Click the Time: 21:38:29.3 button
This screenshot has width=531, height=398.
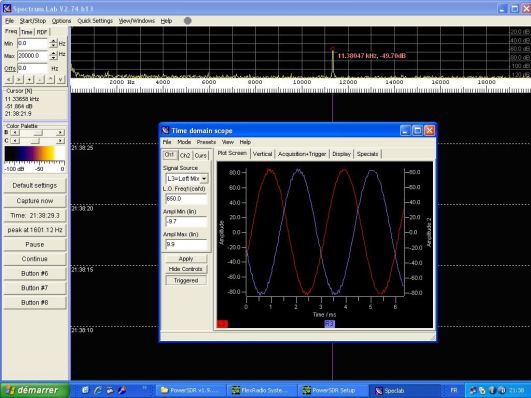(35, 215)
